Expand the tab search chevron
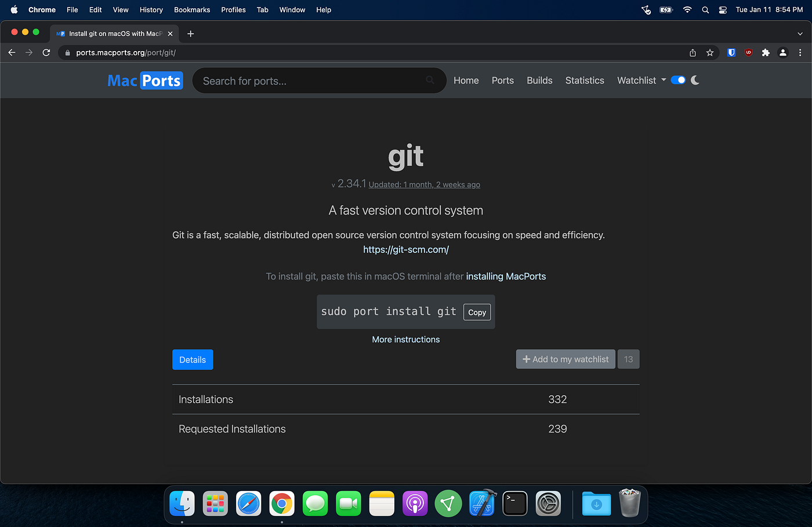 click(x=800, y=34)
